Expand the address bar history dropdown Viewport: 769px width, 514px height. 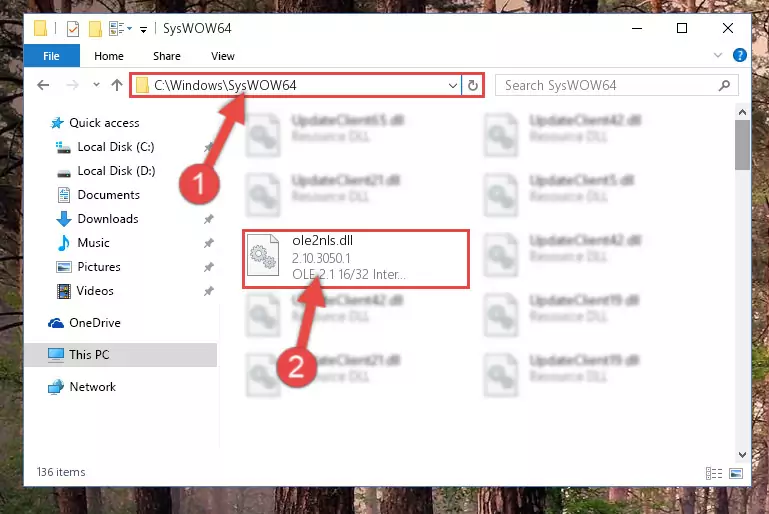(453, 86)
